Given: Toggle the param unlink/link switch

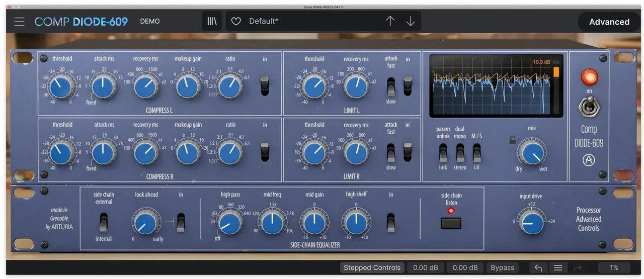Looking at the screenshot, I should 443,153.
